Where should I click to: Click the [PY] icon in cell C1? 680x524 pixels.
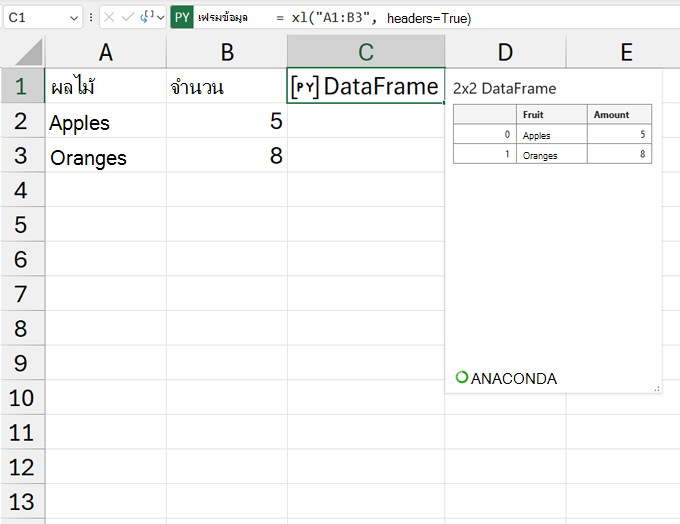click(305, 87)
